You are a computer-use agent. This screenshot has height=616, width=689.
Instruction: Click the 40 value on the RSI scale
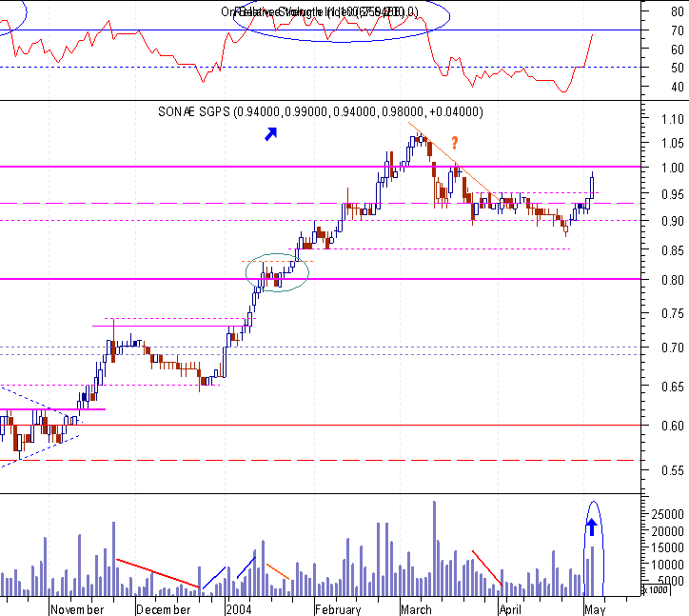(x=678, y=87)
